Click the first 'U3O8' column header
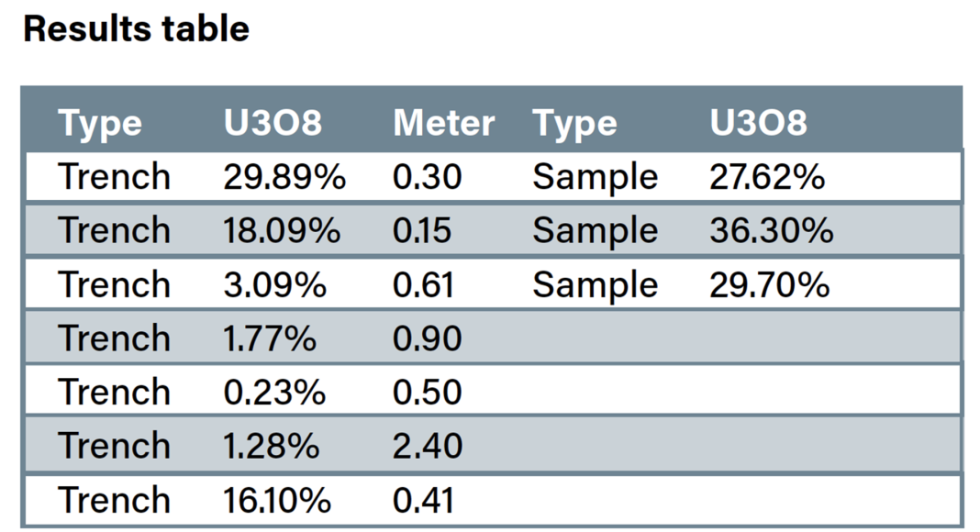Viewport: 980px width, 532px height. 273,123
